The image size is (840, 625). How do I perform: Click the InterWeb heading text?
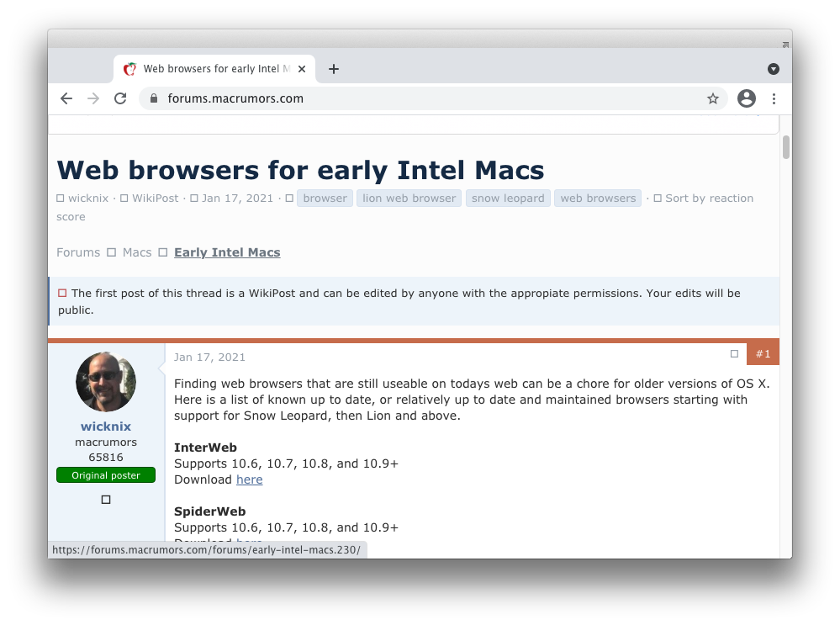pyautogui.click(x=205, y=448)
